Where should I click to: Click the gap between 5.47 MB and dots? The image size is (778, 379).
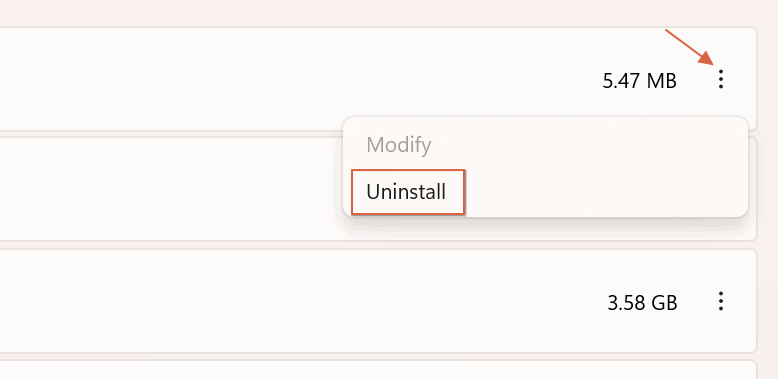pyautogui.click(x=695, y=80)
